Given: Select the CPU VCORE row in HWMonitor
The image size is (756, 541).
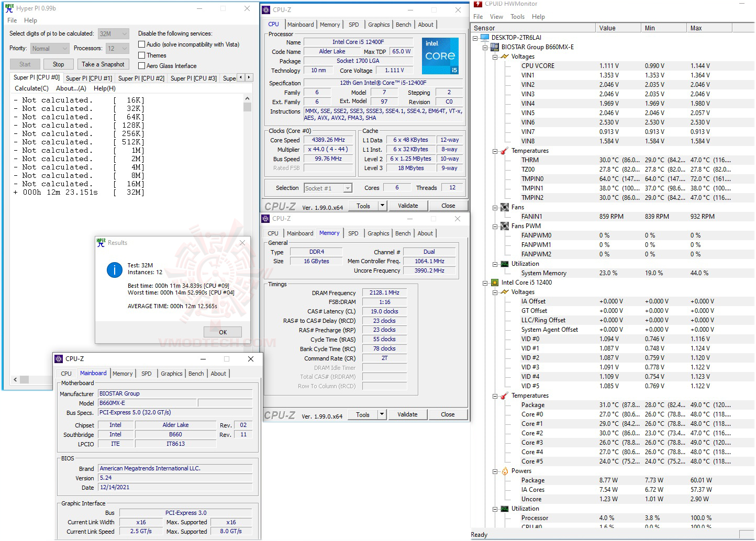Looking at the screenshot, I should click(613, 66).
